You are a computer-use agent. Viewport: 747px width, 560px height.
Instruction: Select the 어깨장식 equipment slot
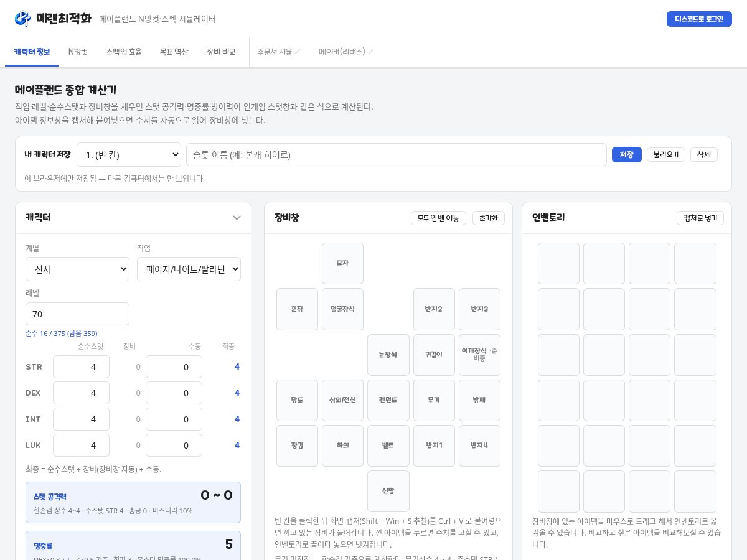479,355
